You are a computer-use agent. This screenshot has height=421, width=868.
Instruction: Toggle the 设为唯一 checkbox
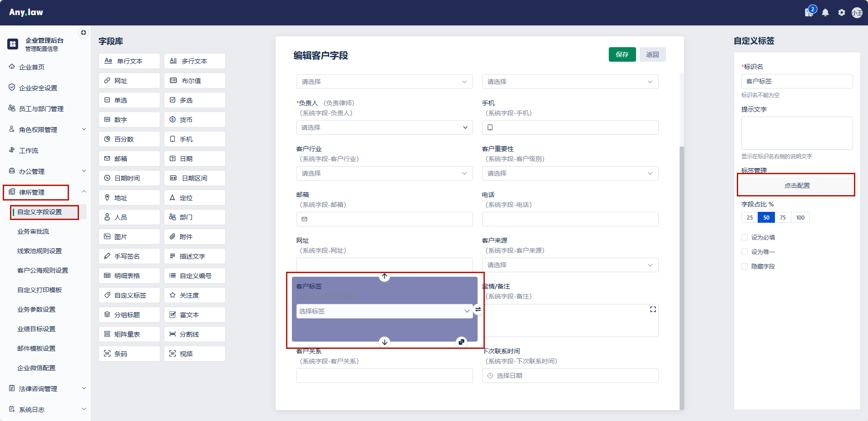(x=745, y=252)
